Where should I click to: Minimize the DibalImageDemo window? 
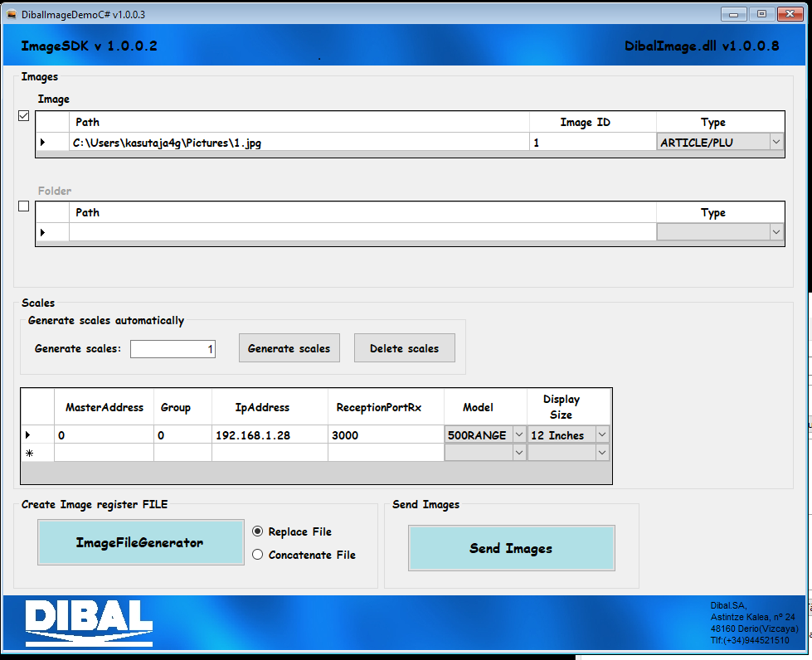point(734,14)
